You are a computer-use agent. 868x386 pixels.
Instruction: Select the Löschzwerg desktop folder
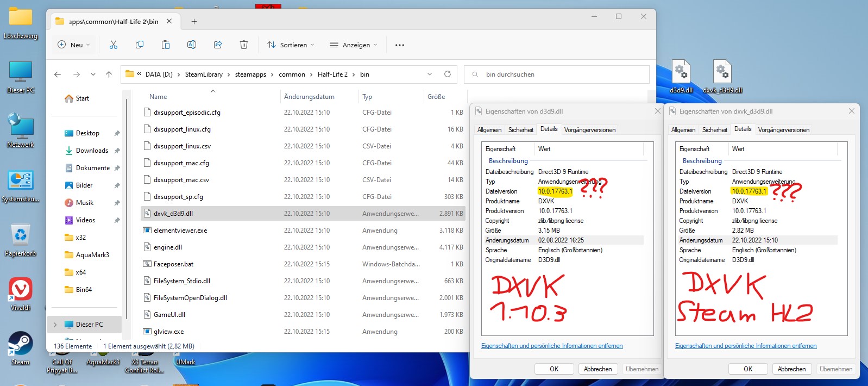coord(21,23)
